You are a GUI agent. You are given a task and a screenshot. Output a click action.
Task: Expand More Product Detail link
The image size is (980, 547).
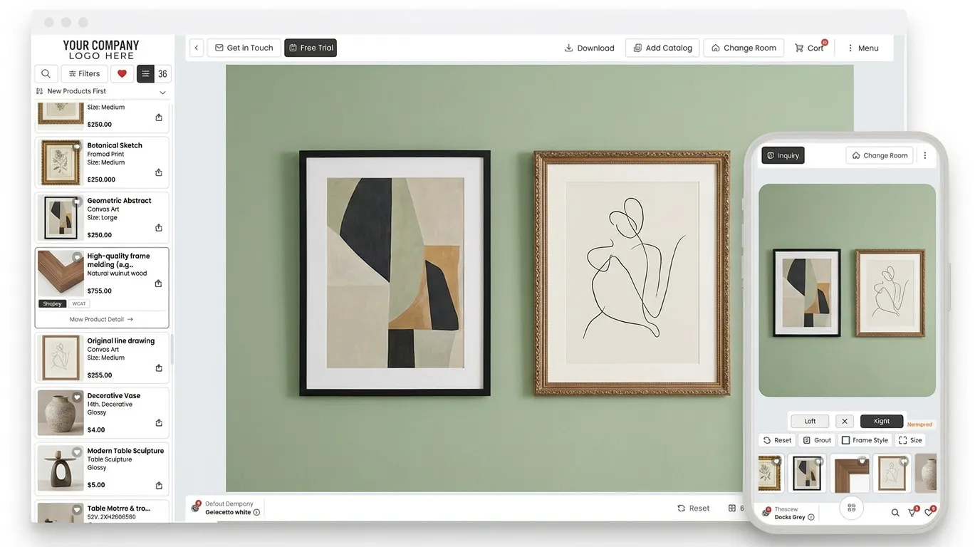[101, 320]
